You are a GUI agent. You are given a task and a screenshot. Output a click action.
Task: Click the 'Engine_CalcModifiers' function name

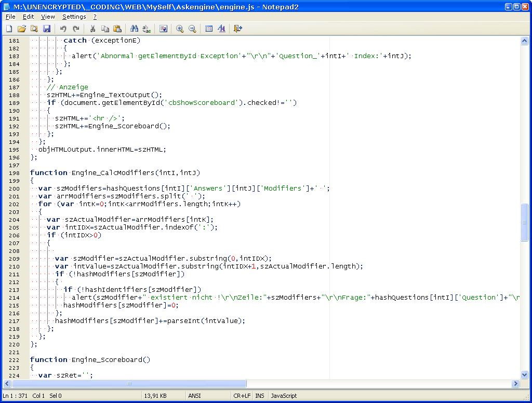113,172
